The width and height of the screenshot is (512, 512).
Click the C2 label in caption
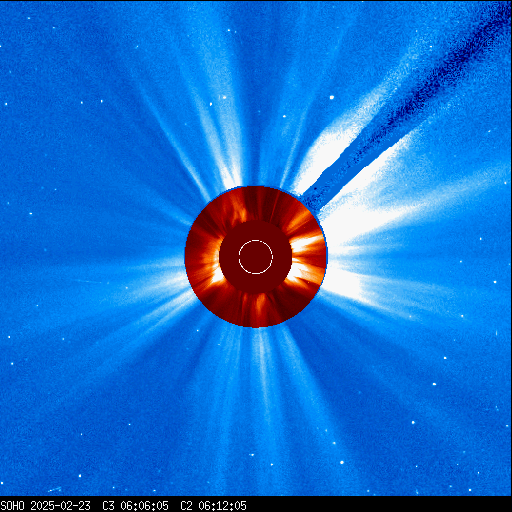pyautogui.click(x=186, y=506)
